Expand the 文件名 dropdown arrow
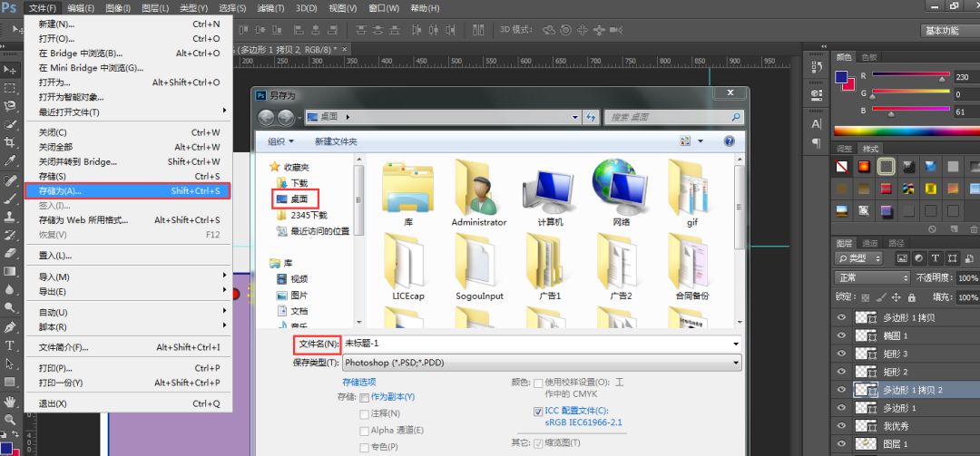This screenshot has width=980, height=456. tap(736, 344)
